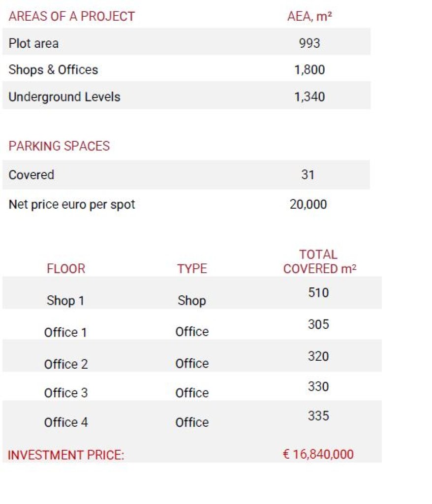The height and width of the screenshot is (504, 432).
Task: Click the "Plot area" row label
Action: point(33,43)
